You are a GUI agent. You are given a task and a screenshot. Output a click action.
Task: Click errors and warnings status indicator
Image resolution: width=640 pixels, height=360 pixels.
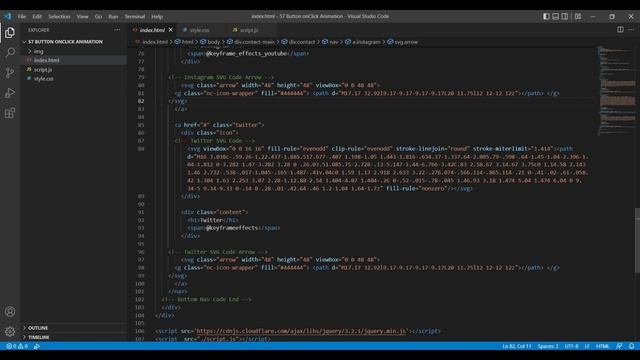click(x=17, y=346)
